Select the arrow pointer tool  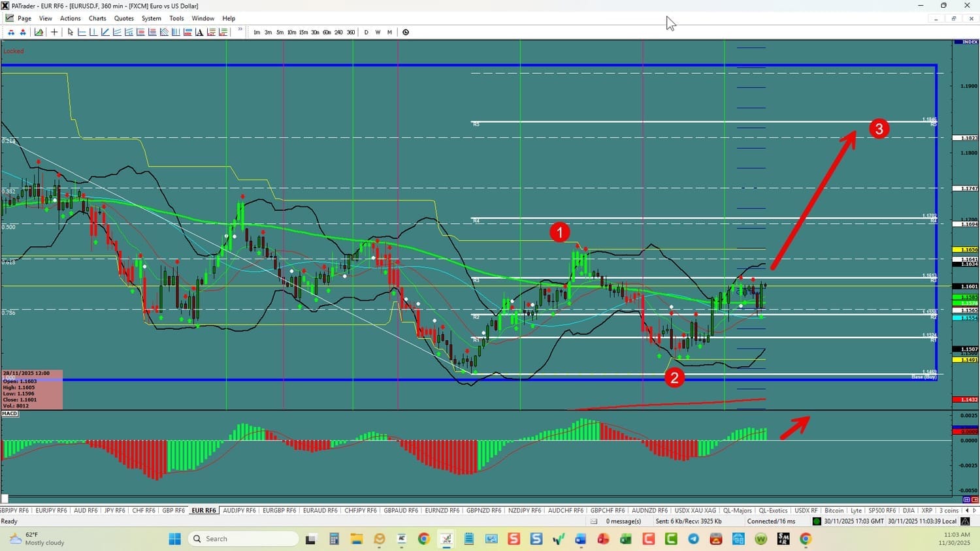click(x=71, y=32)
